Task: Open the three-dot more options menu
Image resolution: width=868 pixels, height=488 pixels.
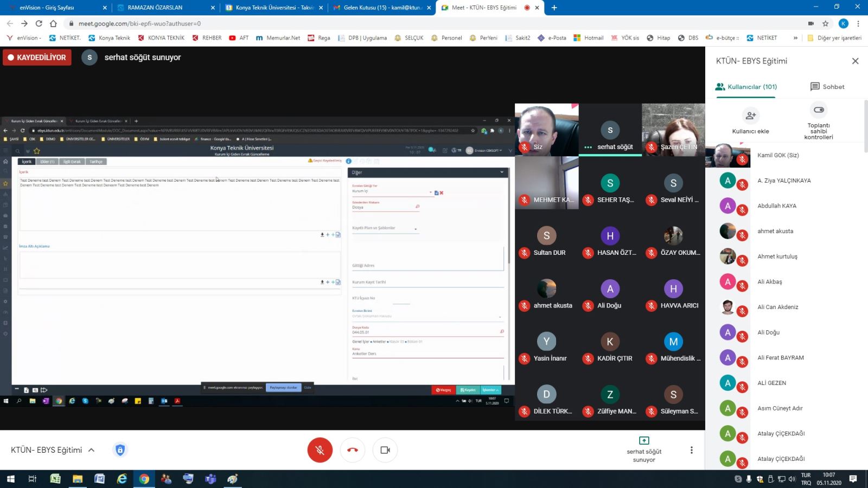Action: pyautogui.click(x=691, y=450)
